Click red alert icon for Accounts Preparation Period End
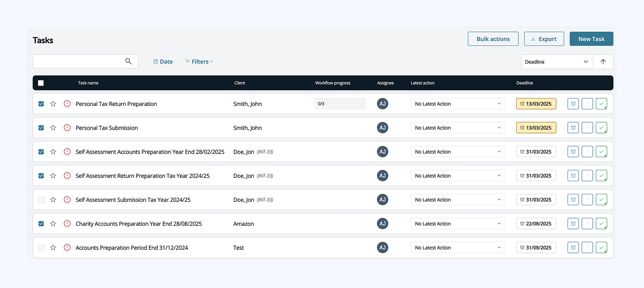Image resolution: width=644 pixels, height=288 pixels. (67, 248)
